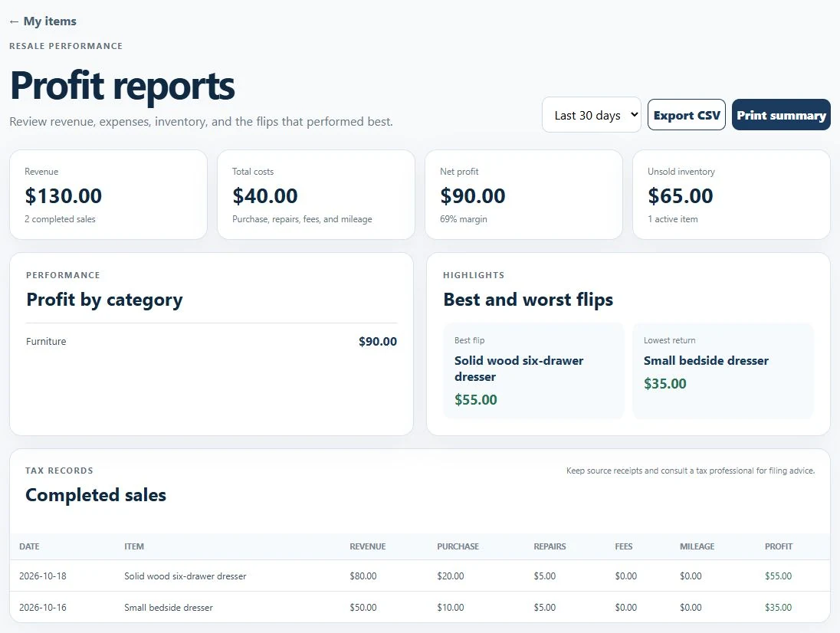This screenshot has width=840, height=633.
Task: Click the $10.00 purchase cell
Action: tap(451, 608)
